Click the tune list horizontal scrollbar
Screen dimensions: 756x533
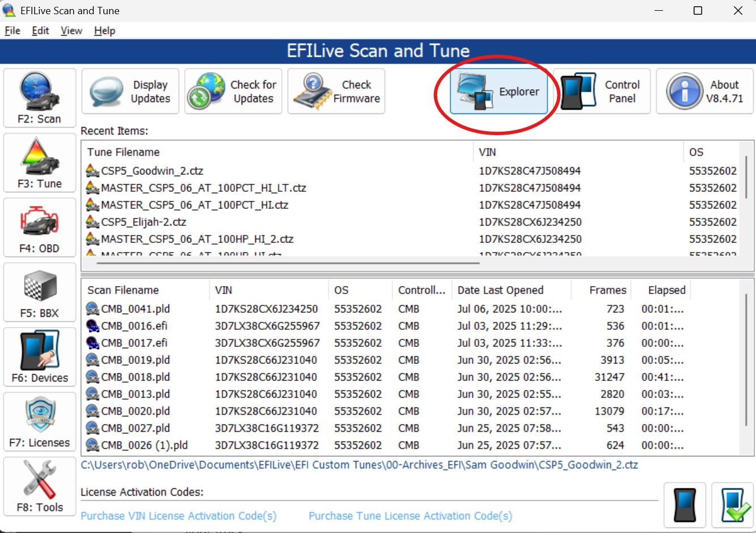tap(288, 263)
